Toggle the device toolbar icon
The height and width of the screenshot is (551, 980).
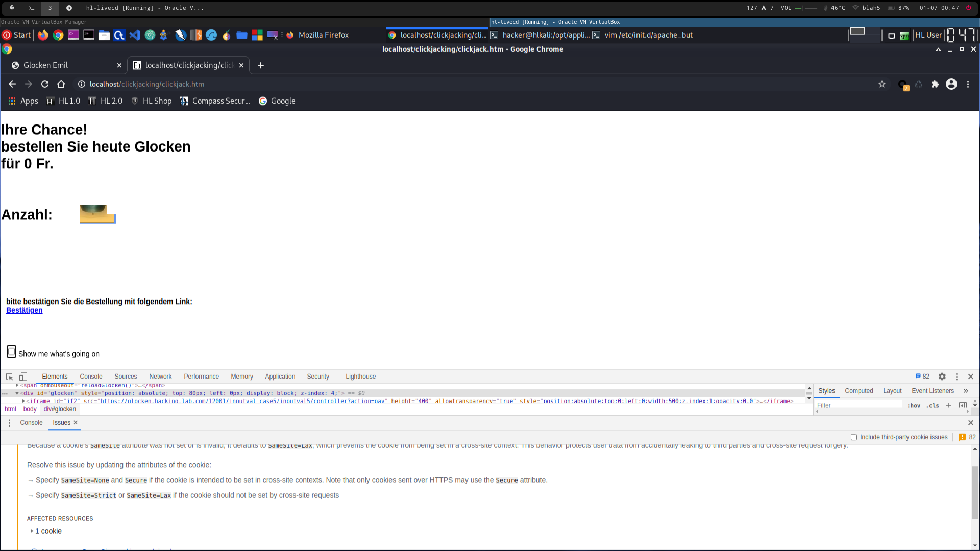point(23,377)
